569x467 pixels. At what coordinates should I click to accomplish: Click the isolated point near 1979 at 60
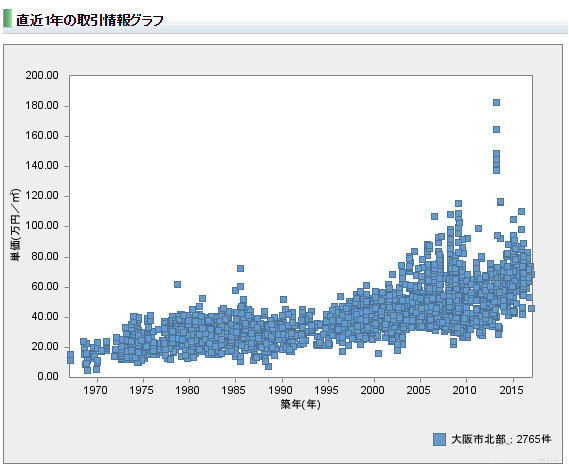click(x=177, y=284)
